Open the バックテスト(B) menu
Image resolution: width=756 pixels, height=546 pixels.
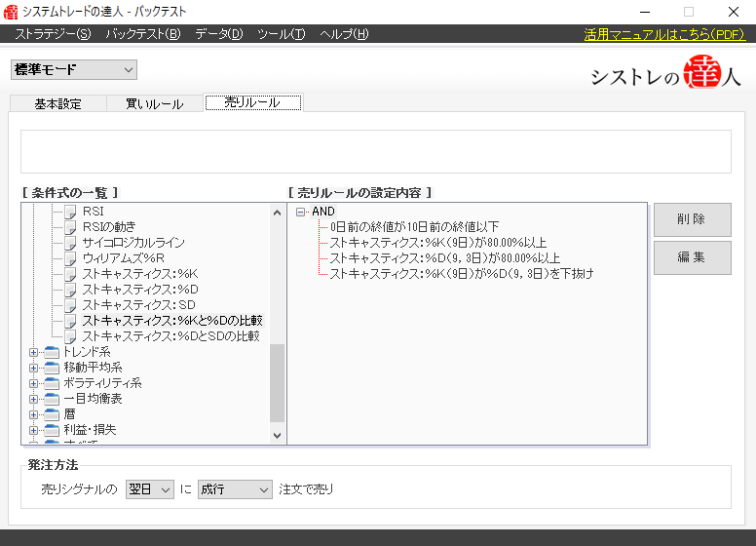142,34
